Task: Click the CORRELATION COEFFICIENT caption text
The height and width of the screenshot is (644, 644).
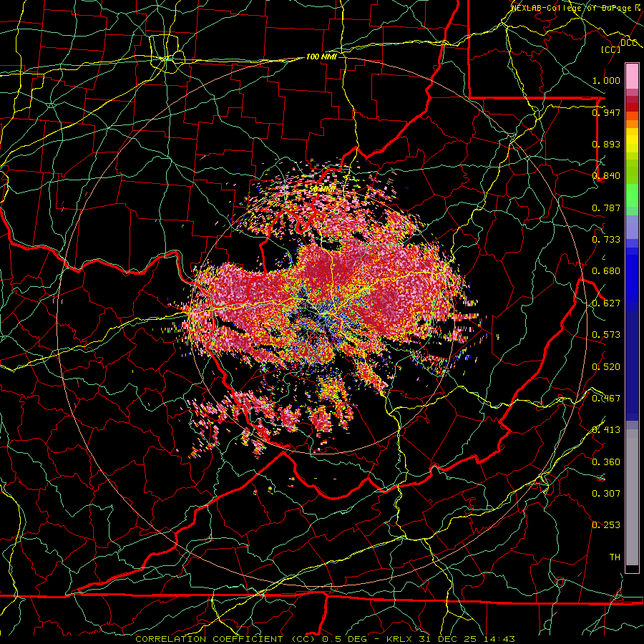Action: [209, 639]
